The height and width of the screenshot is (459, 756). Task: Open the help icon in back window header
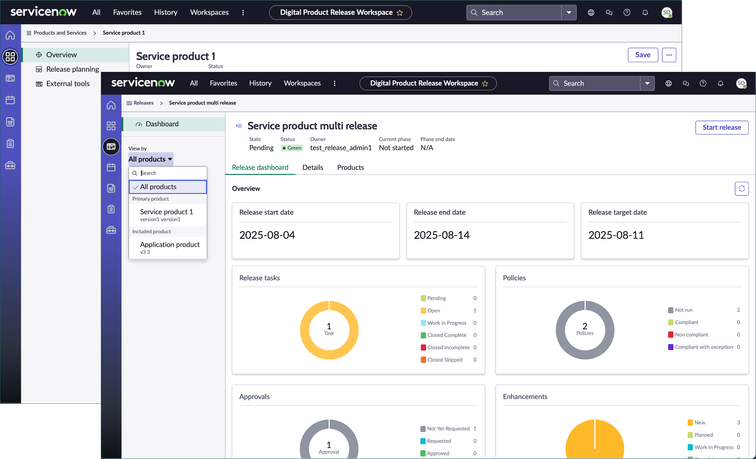(x=627, y=13)
